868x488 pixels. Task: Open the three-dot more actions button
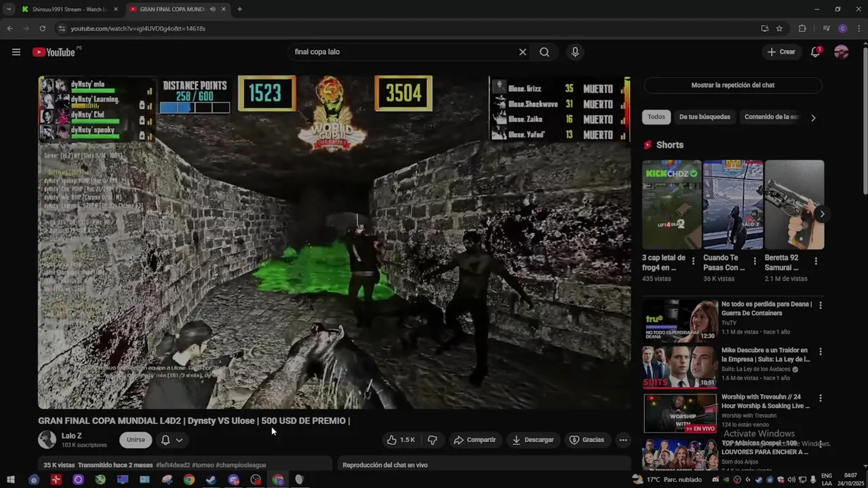[x=623, y=440]
